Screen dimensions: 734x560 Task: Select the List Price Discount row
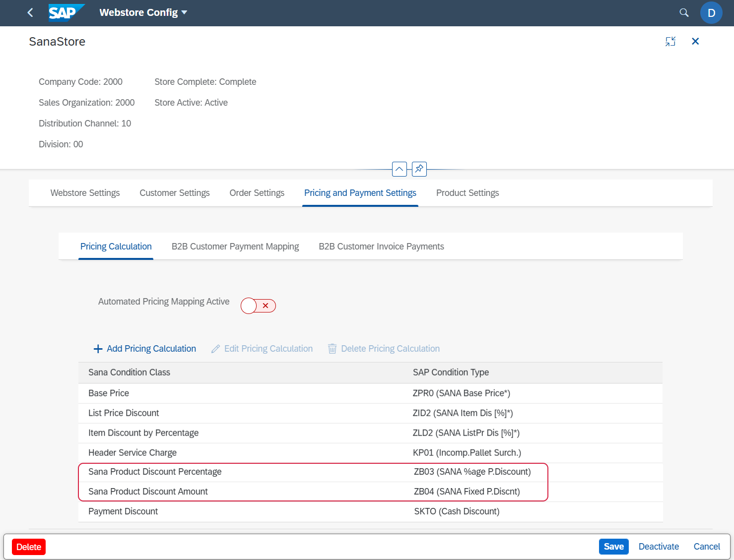[370, 413]
